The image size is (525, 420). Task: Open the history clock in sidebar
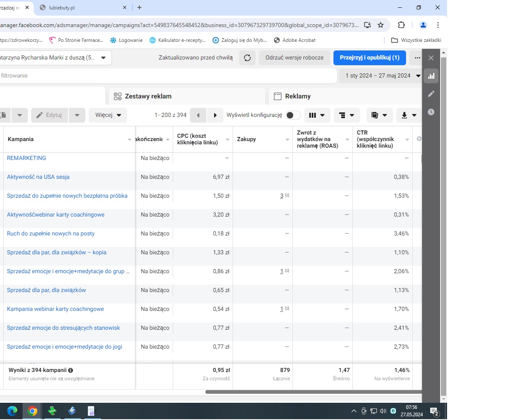[431, 112]
